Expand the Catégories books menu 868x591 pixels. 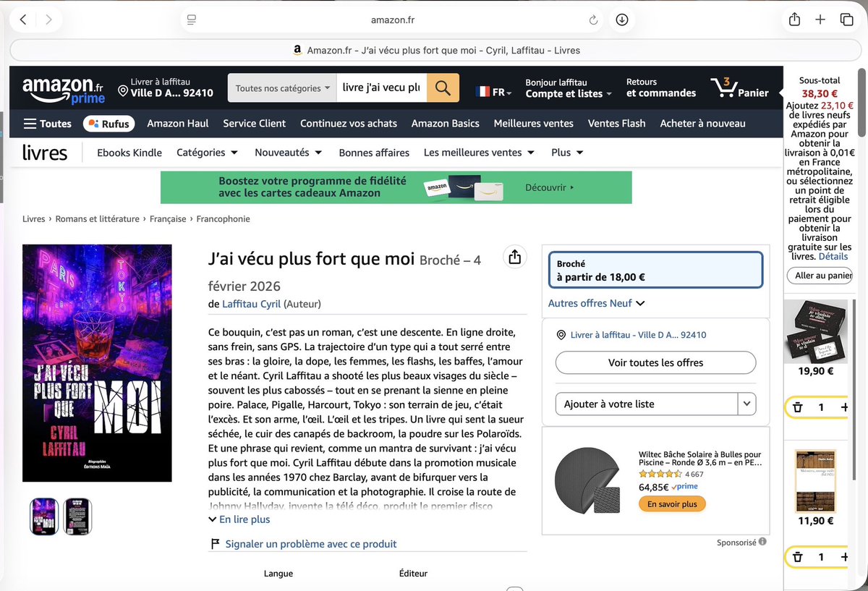click(207, 153)
